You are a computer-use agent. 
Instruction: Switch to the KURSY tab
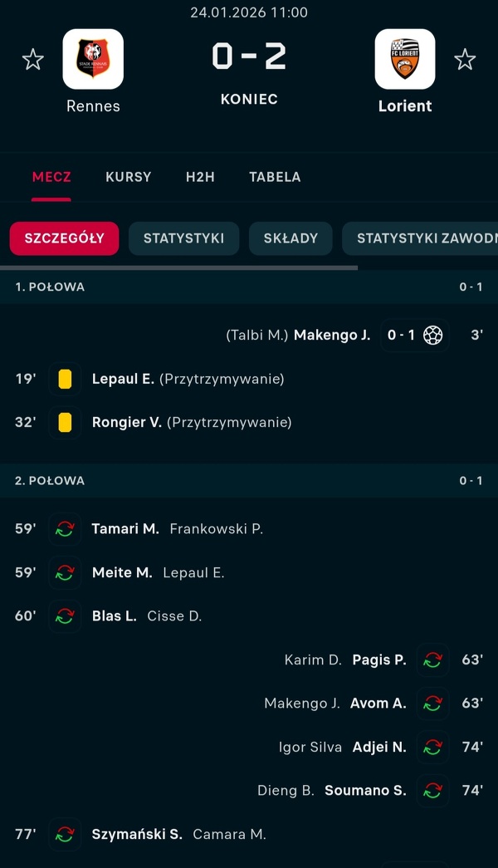pos(129,177)
